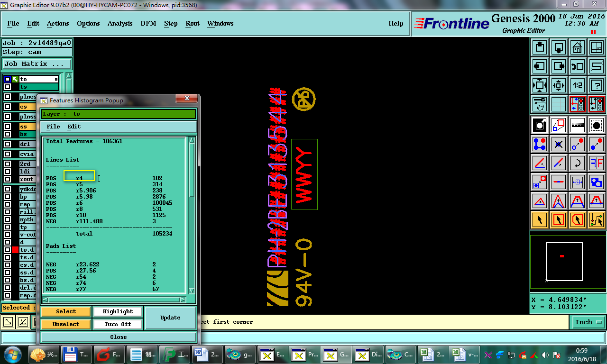Click the black octagon pad tool icon
Screen dimensions: 607x364
pyautogui.click(x=597, y=125)
